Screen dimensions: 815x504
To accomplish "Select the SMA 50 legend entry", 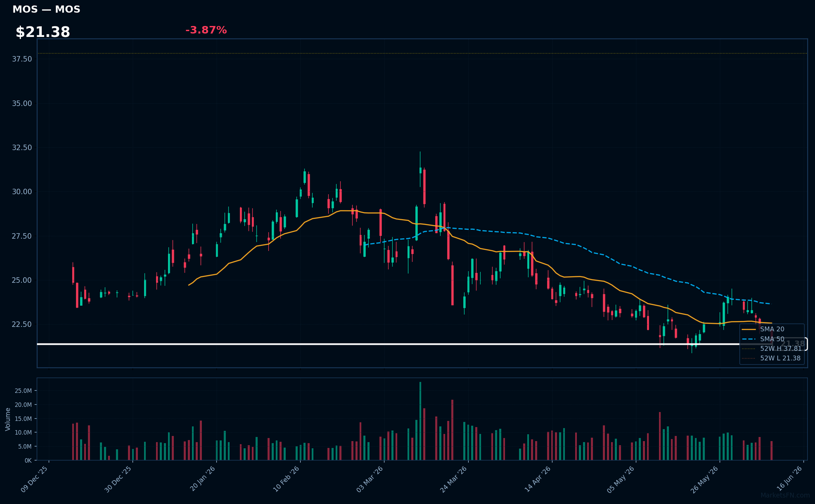I will click(x=763, y=339).
